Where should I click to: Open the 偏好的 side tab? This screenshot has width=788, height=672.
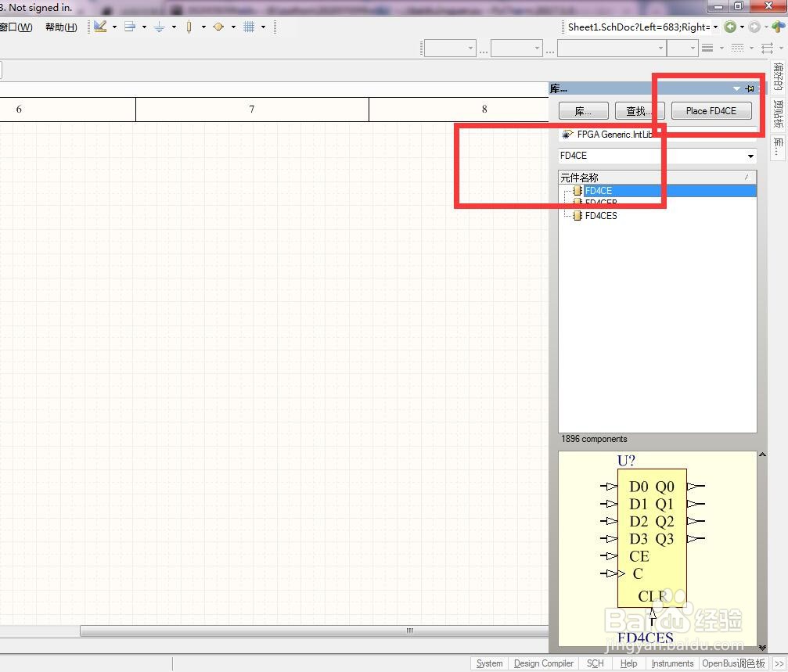pyautogui.click(x=778, y=77)
